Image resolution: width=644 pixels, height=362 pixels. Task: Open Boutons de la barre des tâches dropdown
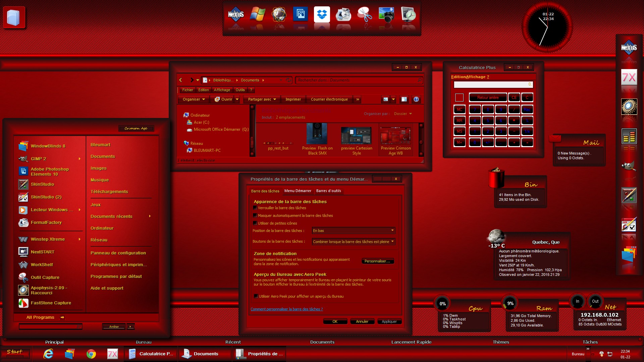354,242
